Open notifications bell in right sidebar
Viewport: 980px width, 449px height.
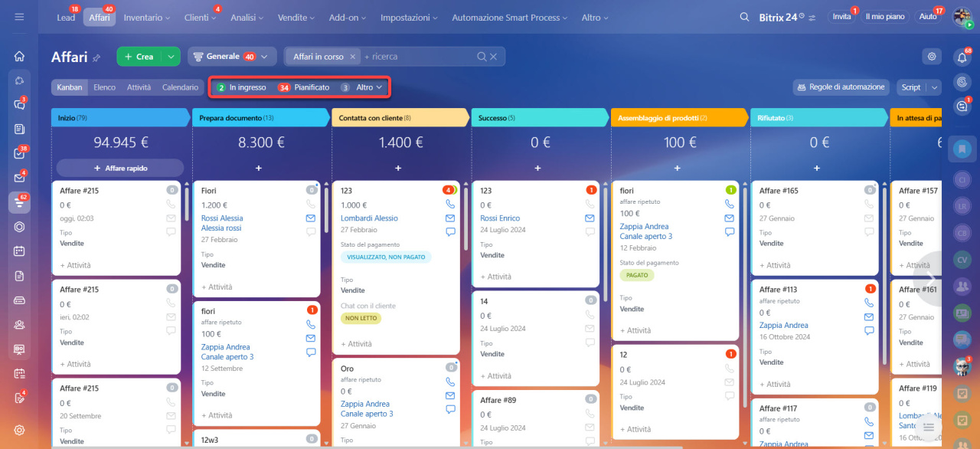click(962, 57)
